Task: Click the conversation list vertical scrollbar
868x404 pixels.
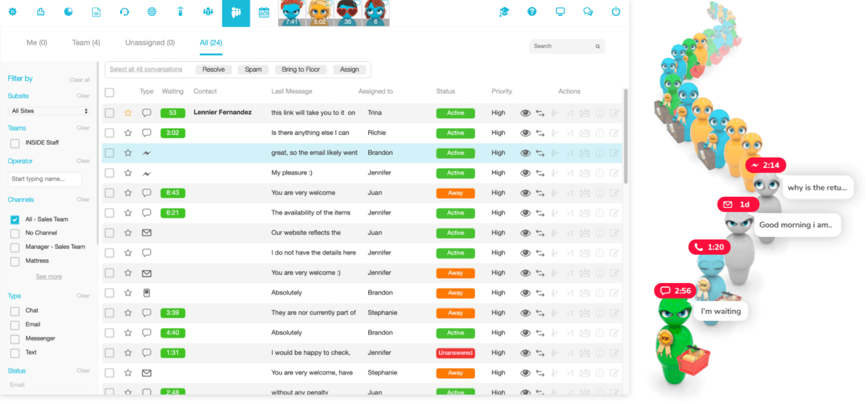Action: pos(625,136)
